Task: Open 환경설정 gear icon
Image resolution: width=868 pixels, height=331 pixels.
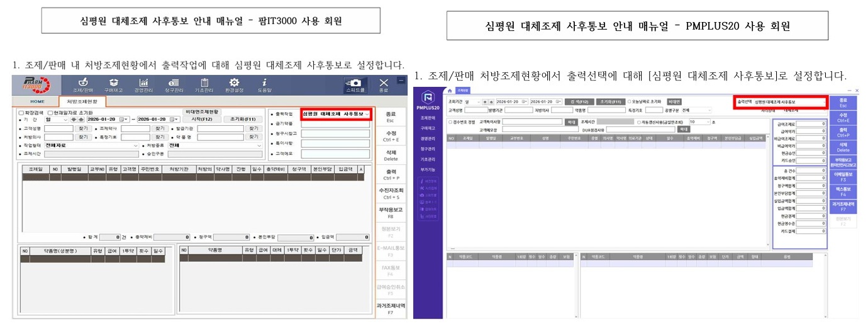Action: click(234, 86)
